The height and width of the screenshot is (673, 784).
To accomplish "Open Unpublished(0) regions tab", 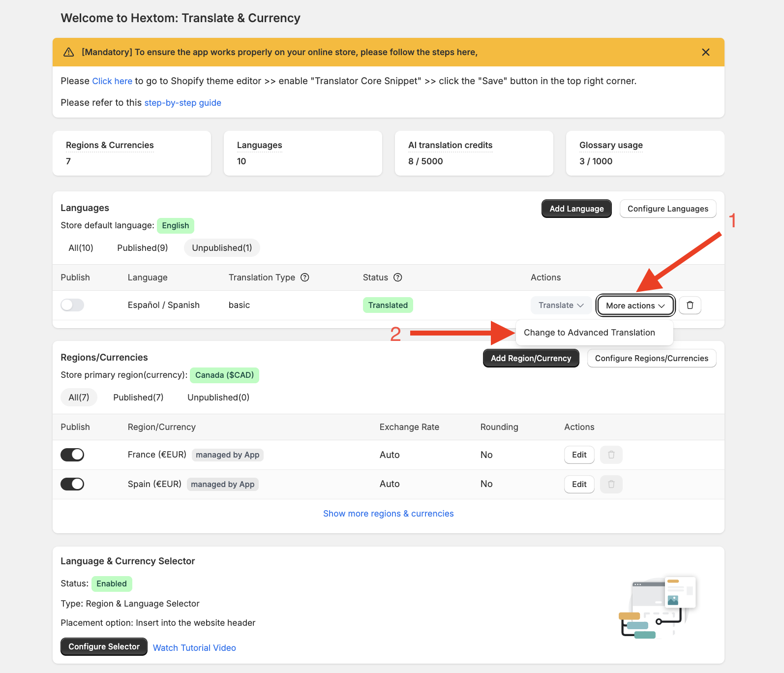I will point(218,398).
